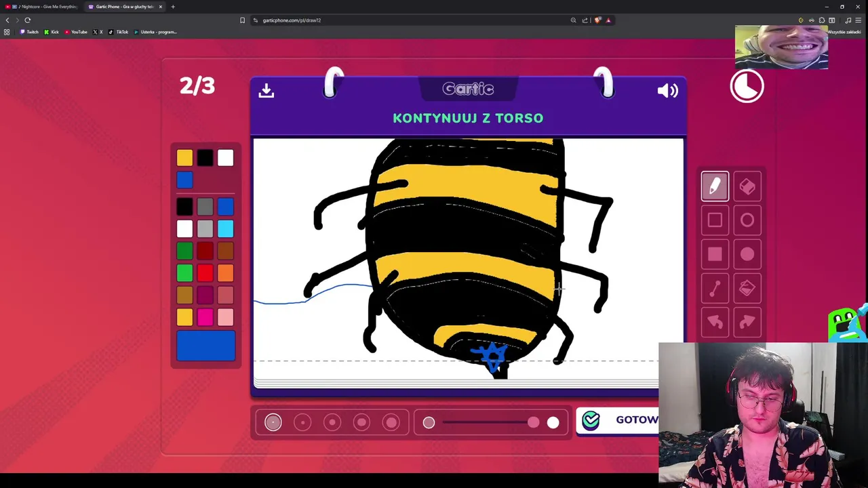The image size is (868, 488).
Task: Open the page zoom magnifier icon
Action: click(x=573, y=20)
